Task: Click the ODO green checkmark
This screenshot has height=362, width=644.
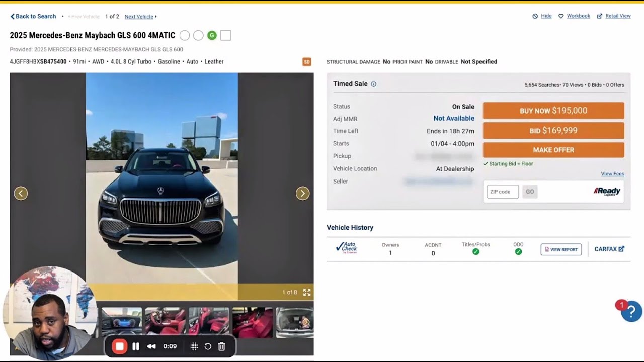Action: 518,251
